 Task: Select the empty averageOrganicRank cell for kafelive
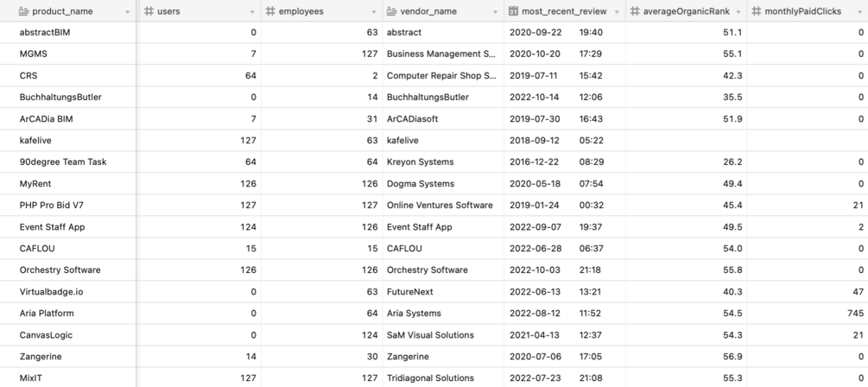[x=686, y=140]
